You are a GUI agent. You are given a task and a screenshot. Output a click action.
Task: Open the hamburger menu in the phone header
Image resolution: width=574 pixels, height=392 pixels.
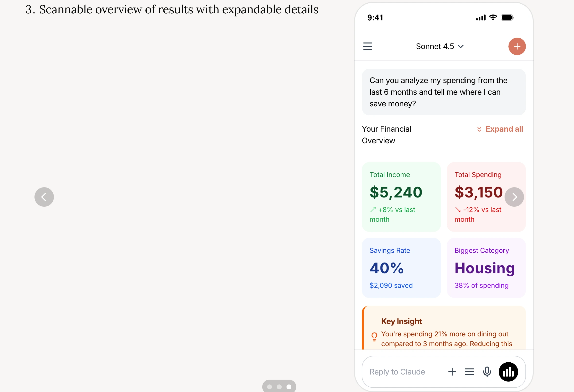(367, 46)
